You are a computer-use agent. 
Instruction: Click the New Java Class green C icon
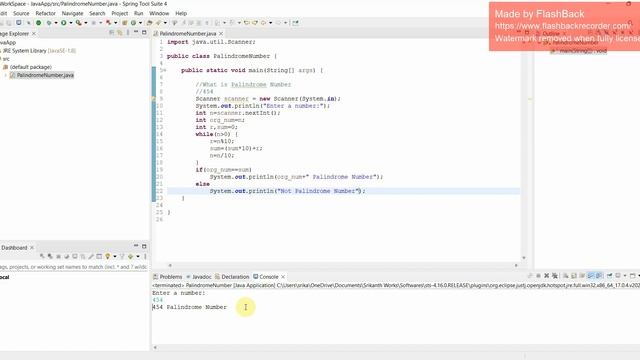(x=133, y=23)
